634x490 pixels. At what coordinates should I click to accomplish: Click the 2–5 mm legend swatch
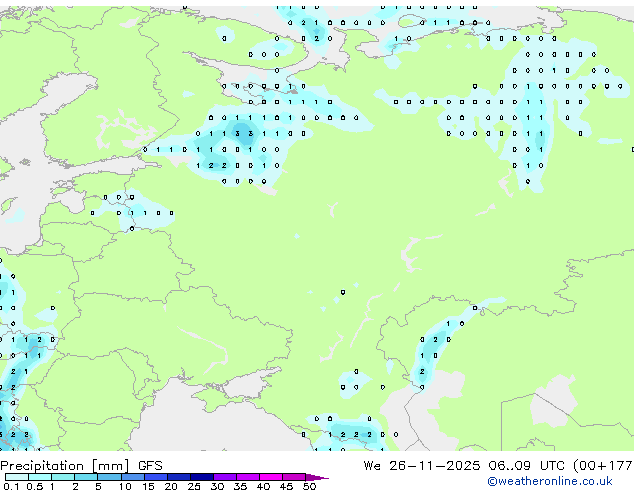pyautogui.click(x=86, y=477)
